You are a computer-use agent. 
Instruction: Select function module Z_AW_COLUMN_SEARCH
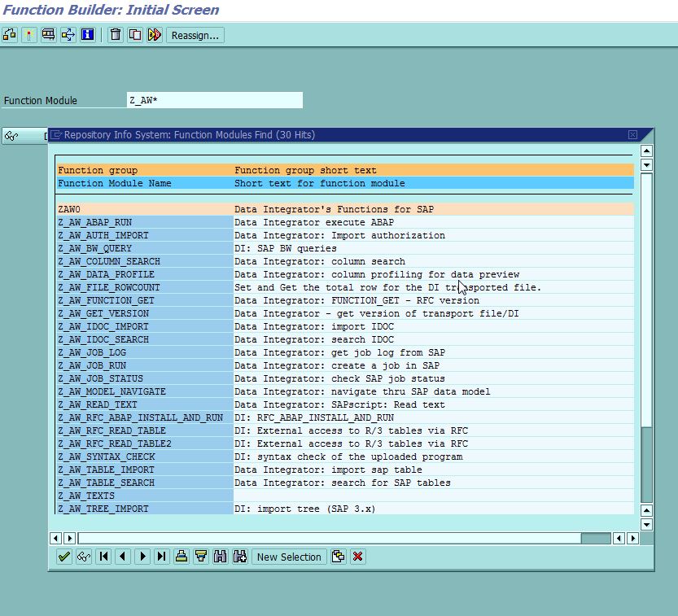(345, 261)
